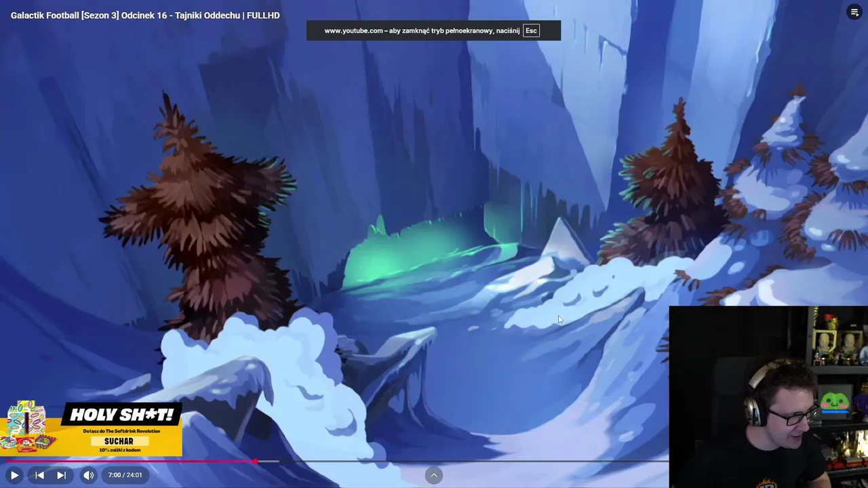
Task: Click the streamer webcam overlay
Action: click(x=768, y=397)
